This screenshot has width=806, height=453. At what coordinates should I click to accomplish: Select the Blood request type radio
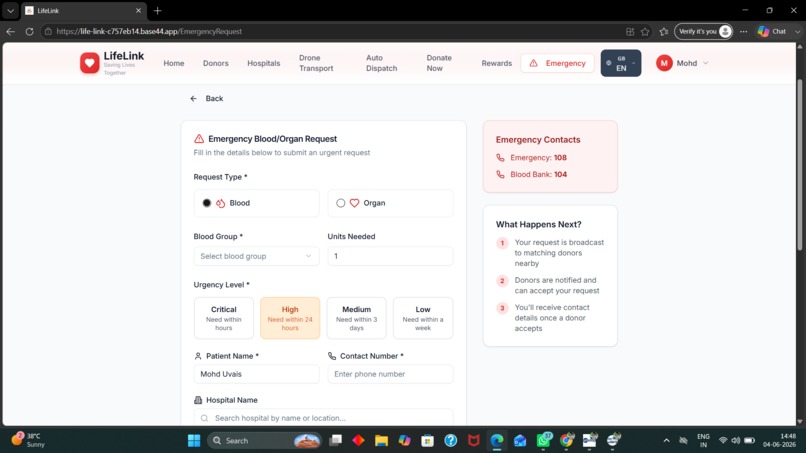[x=207, y=203]
